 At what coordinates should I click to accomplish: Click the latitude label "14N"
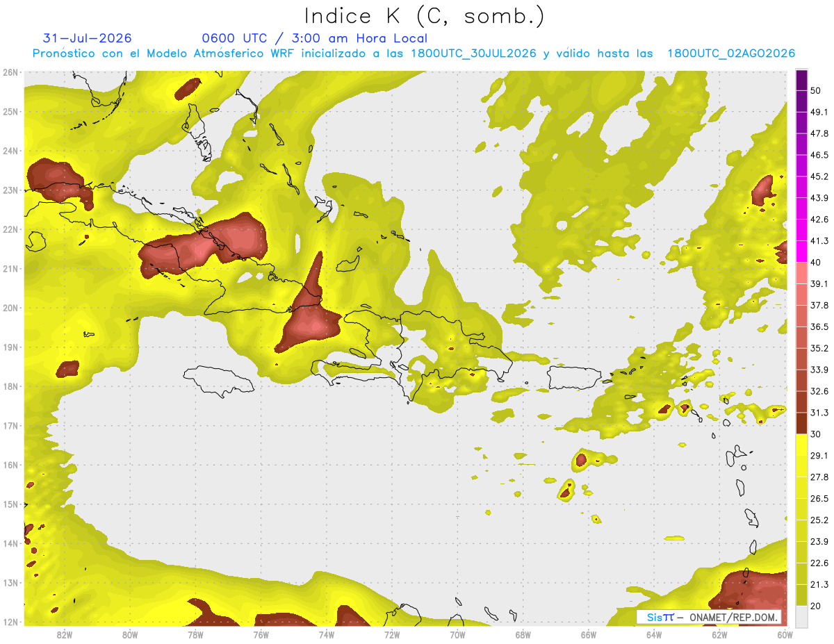10,543
